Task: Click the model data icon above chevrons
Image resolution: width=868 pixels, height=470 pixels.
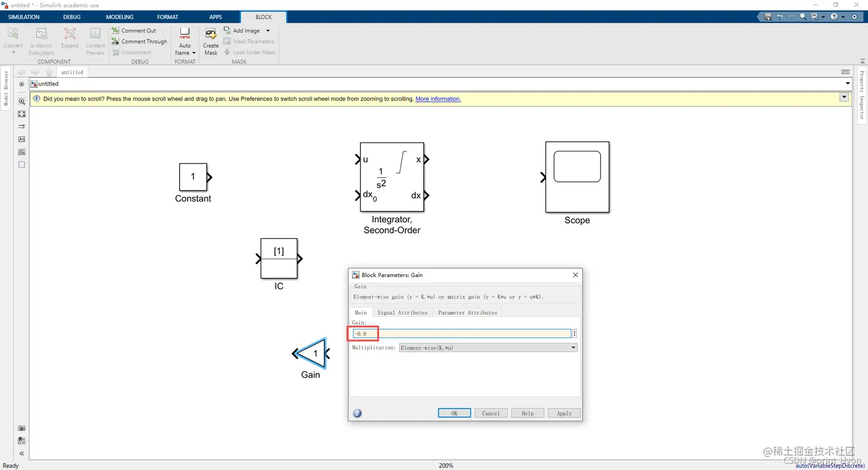Action: pyautogui.click(x=22, y=441)
